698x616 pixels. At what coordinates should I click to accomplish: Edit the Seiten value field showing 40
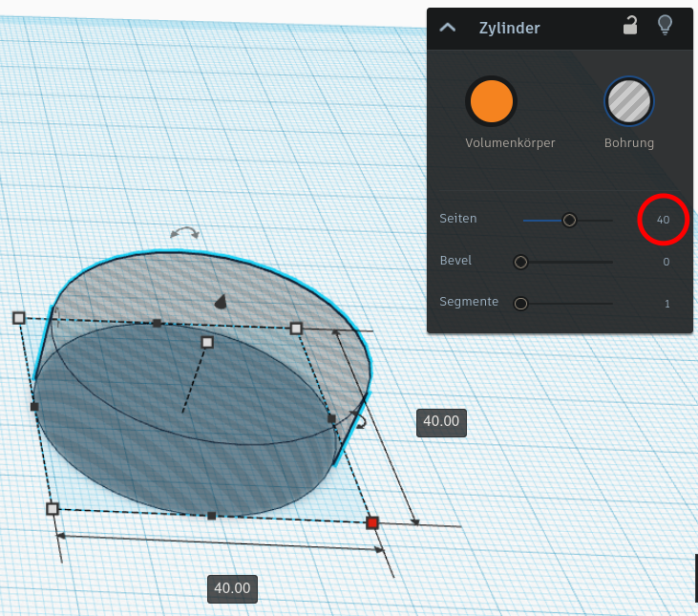[x=664, y=220]
